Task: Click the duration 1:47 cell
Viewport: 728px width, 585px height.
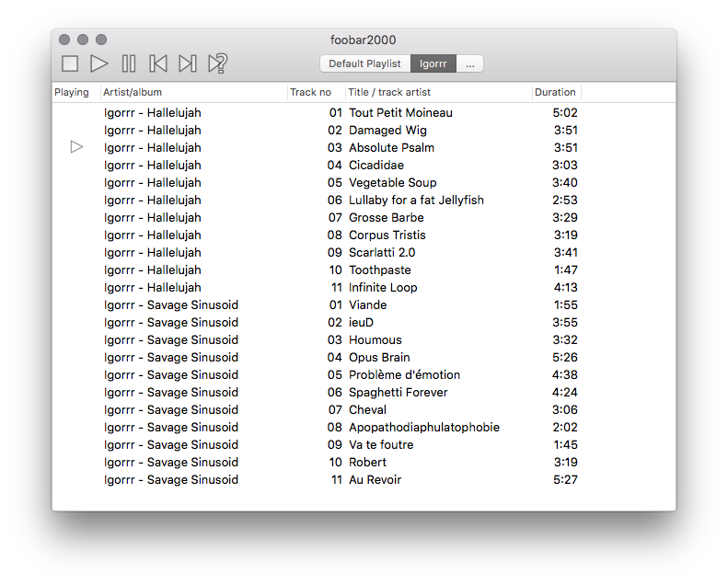Action: click(565, 270)
